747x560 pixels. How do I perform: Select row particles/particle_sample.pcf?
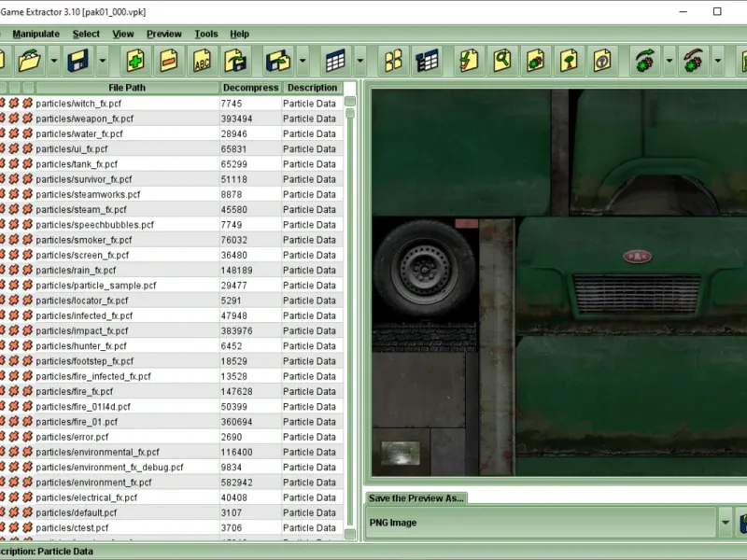(x=171, y=286)
